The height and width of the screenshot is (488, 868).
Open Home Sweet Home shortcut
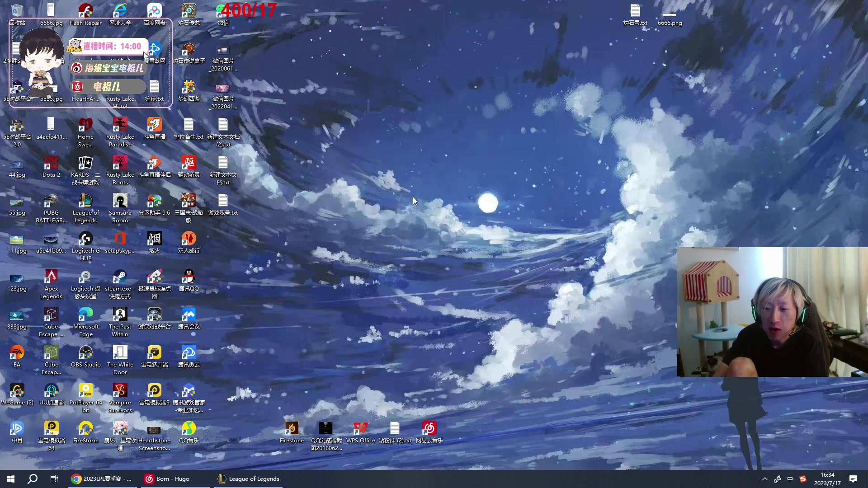(x=85, y=132)
